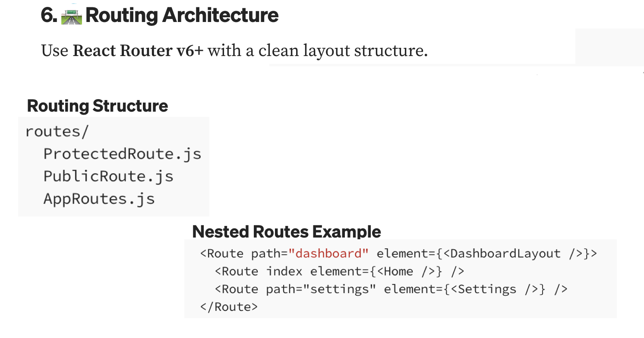Image resolution: width=644 pixels, height=338 pixels.
Task: Select AppRoutes.js in the routes tree
Action: (99, 199)
